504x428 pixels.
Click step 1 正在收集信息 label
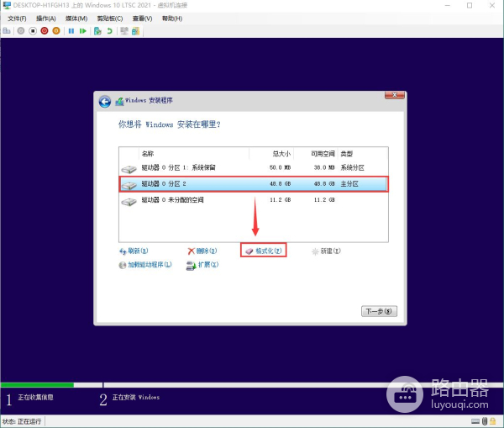(35, 398)
